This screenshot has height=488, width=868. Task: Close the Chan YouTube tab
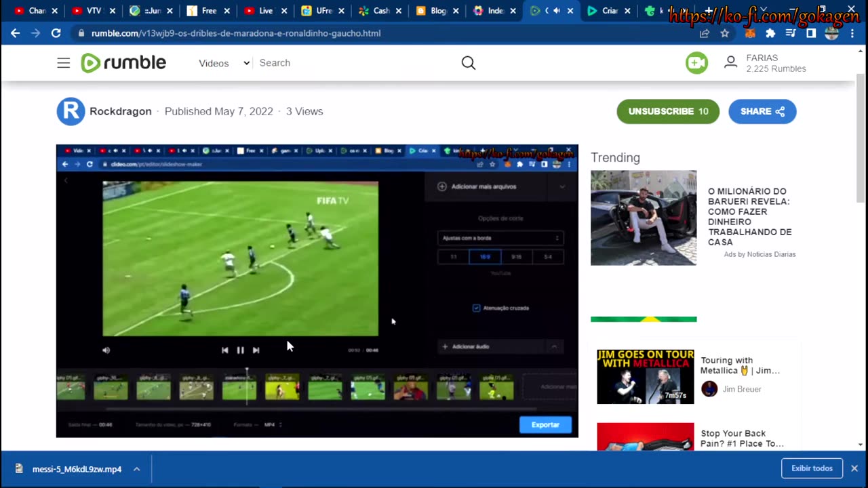pyautogui.click(x=55, y=11)
